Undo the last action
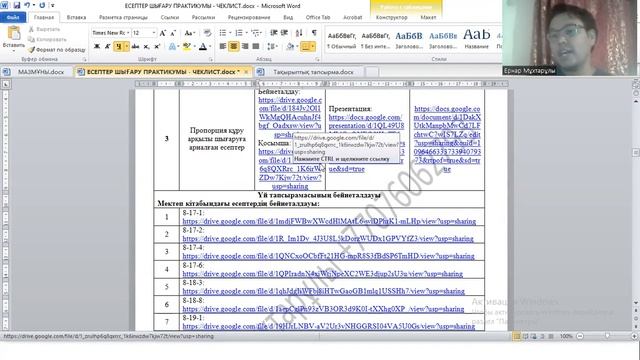640x360 pixels. pyautogui.click(x=27, y=5)
